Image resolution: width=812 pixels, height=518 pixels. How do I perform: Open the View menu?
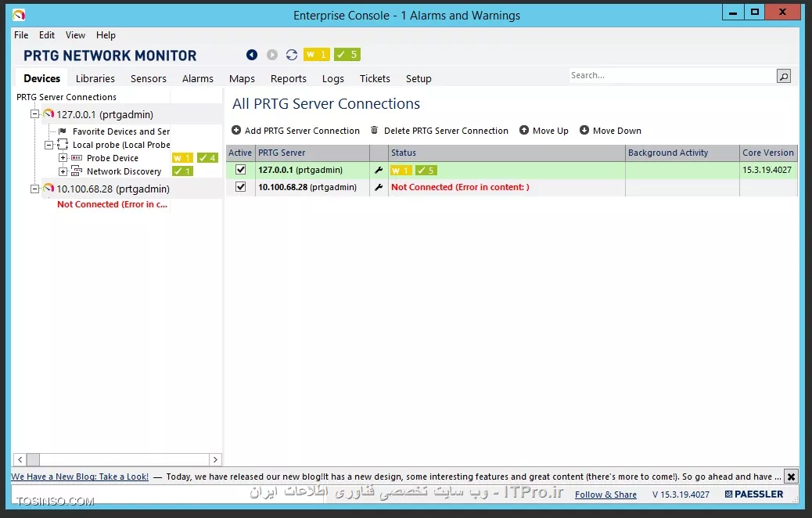75,35
